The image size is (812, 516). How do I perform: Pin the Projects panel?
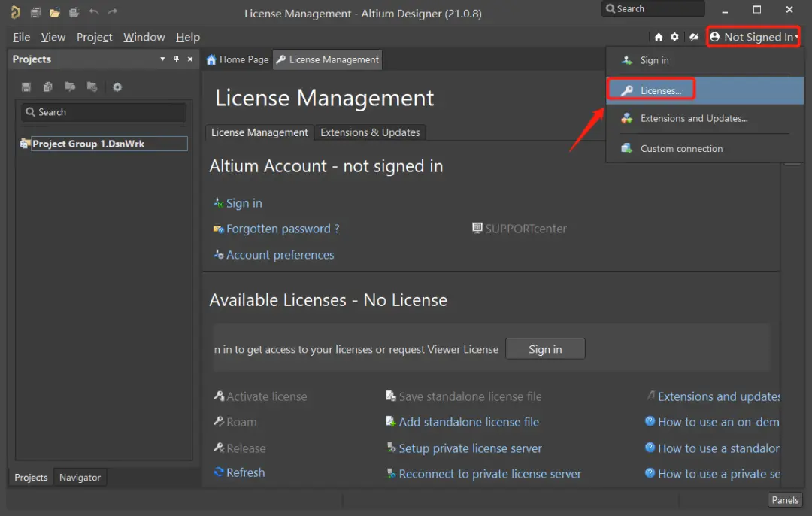pyautogui.click(x=176, y=59)
